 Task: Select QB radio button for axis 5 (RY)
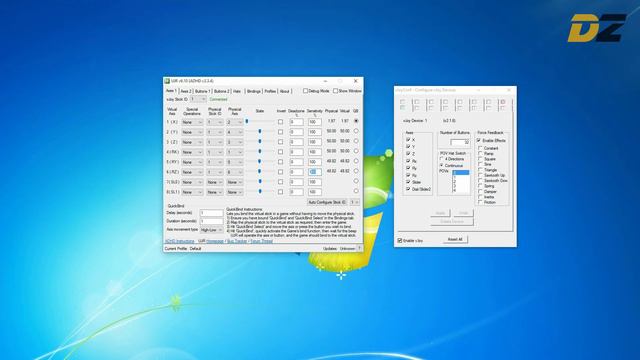click(356, 161)
